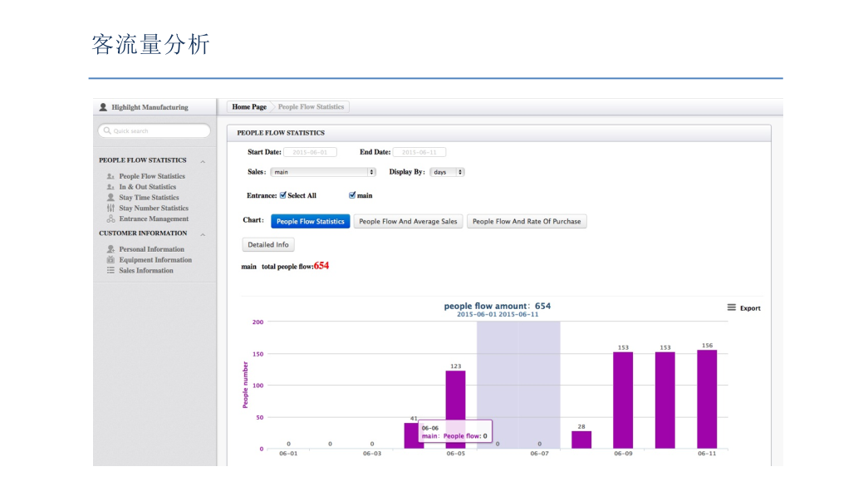Image resolution: width=868 pixels, height=501 pixels.
Task: Switch chart to People Flow And Average Sales
Action: (x=408, y=221)
